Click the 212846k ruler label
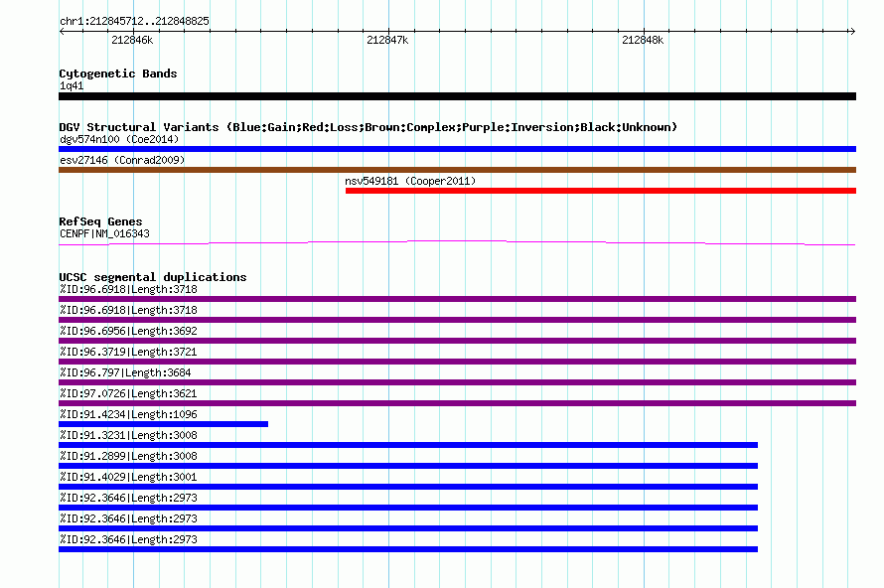 pos(132,40)
